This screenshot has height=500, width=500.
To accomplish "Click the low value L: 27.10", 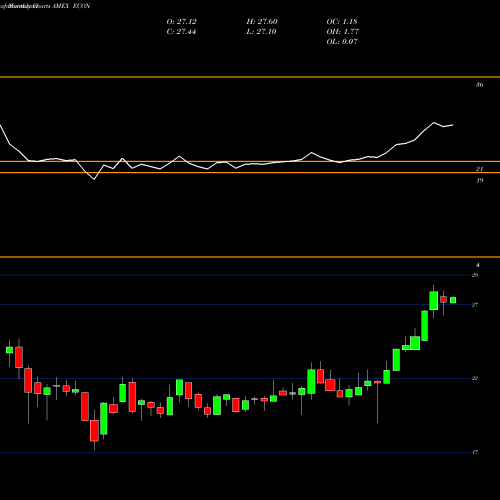I will [261, 32].
